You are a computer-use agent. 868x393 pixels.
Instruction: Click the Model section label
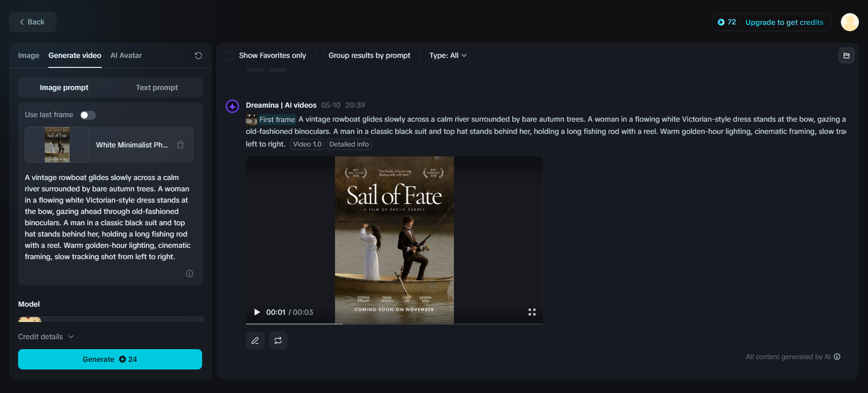[29, 304]
